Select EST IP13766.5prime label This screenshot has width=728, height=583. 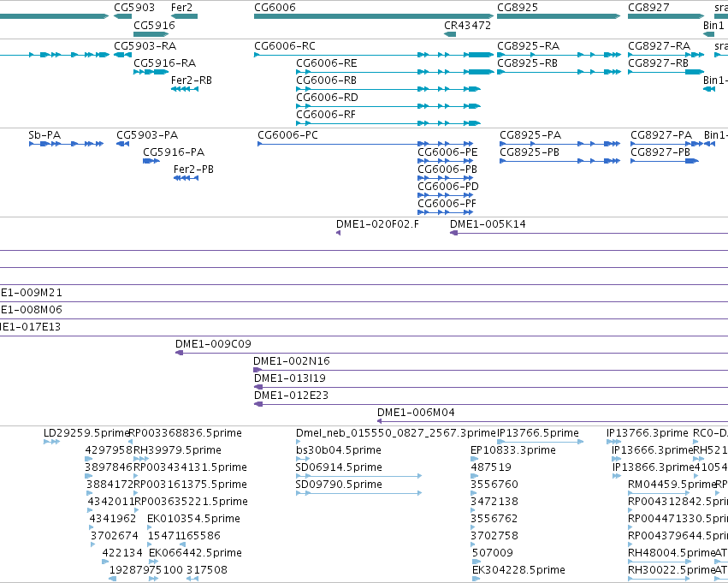pos(538,433)
